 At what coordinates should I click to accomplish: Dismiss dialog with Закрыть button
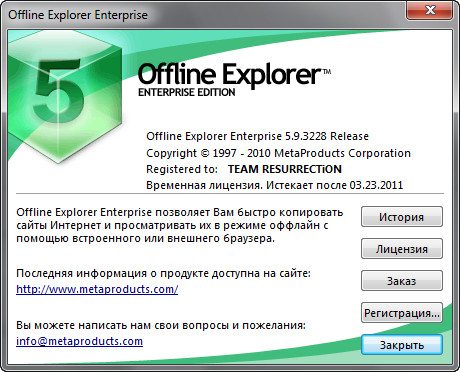pos(402,345)
